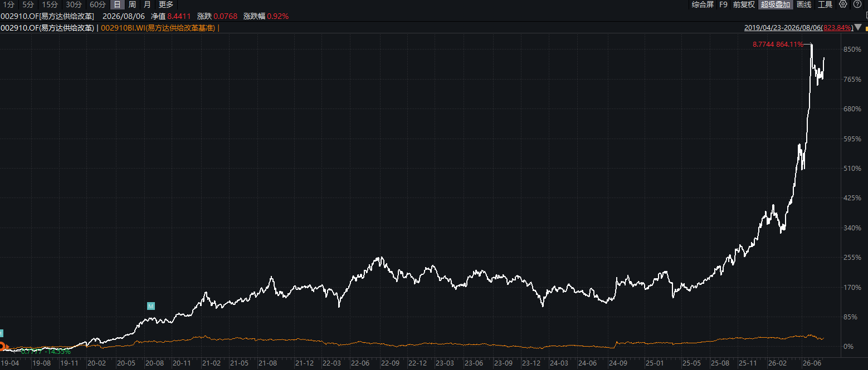Open the settings gear icon
This screenshot has height=370, width=868.
(x=843, y=4)
